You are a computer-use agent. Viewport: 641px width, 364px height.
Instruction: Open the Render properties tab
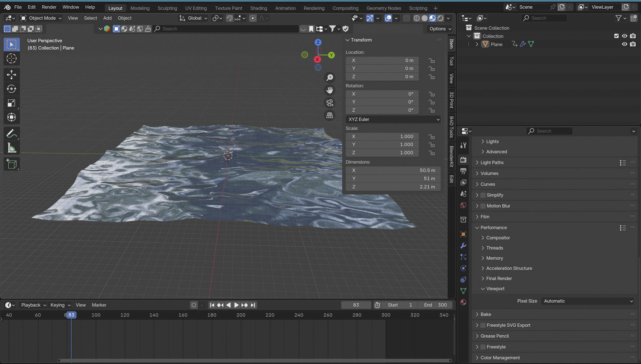pos(463,160)
